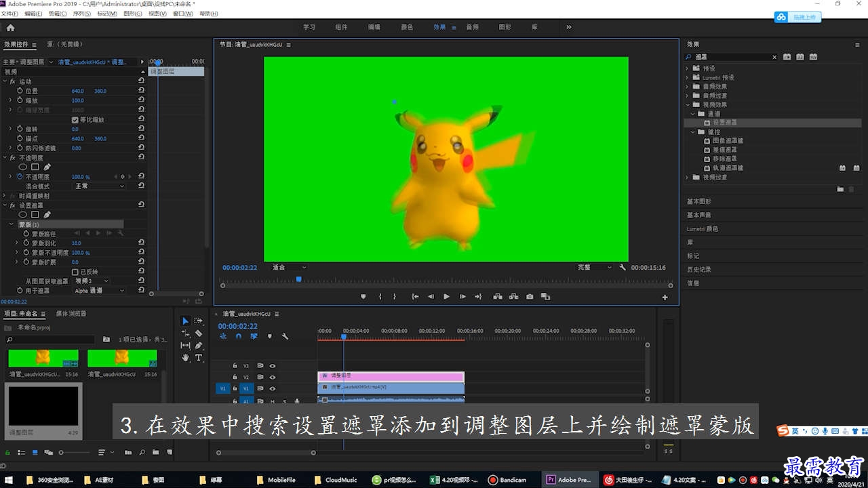Toggle V2 track output eye
Viewport: 868px width, 488px height.
[272, 377]
